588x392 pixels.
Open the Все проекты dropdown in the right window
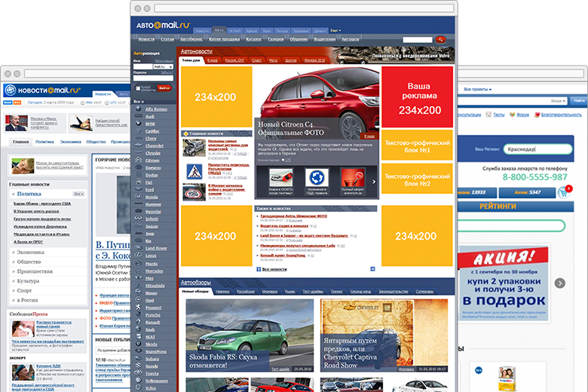[477, 89]
